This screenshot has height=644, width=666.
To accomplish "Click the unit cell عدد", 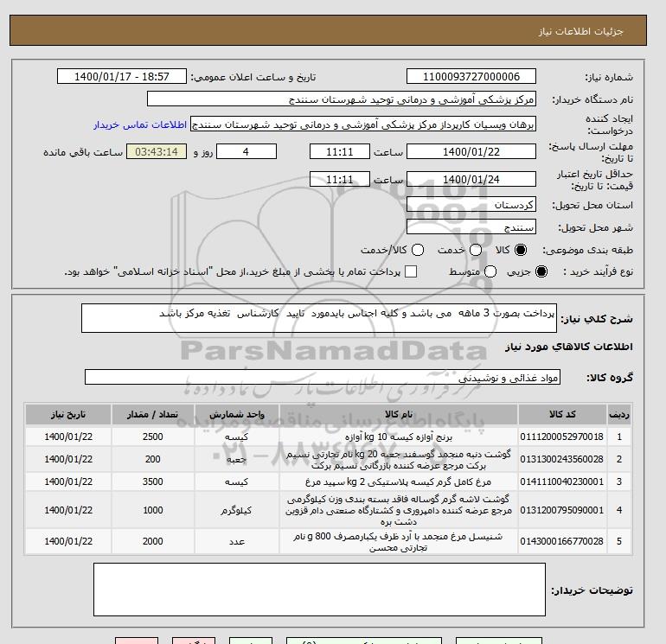I will point(237,541).
